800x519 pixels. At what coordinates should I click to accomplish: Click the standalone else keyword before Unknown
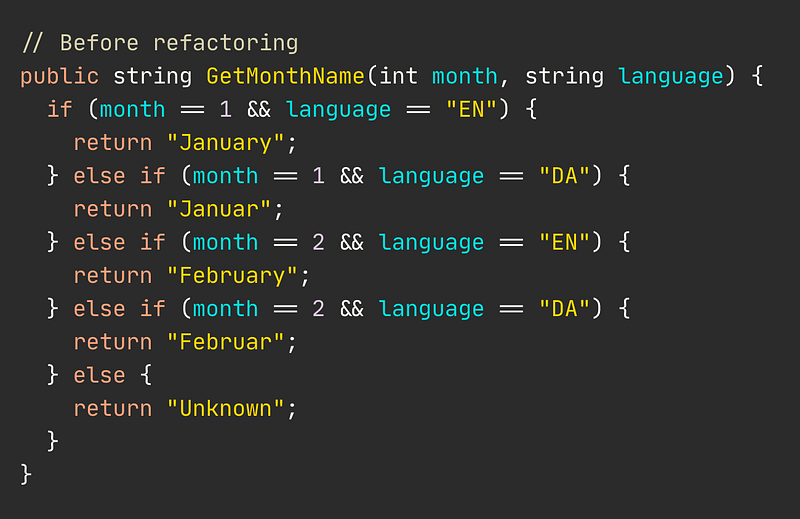pos(99,376)
